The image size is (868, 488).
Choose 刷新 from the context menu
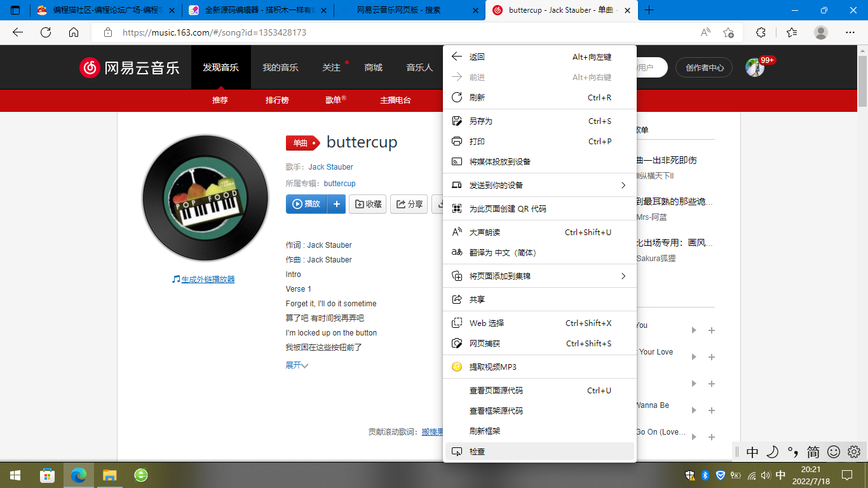[539, 97]
